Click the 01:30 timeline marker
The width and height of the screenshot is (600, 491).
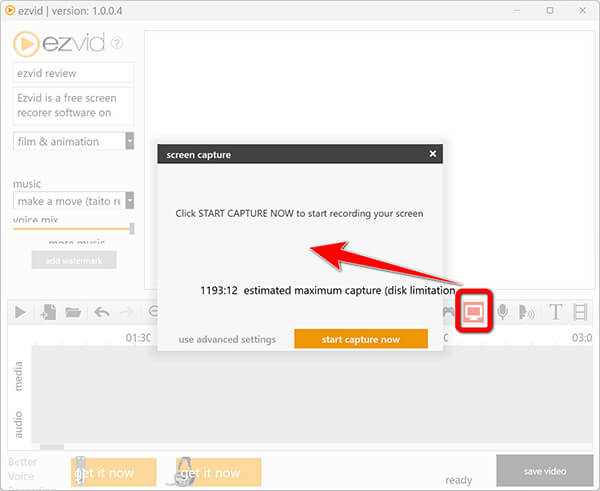[138, 338]
